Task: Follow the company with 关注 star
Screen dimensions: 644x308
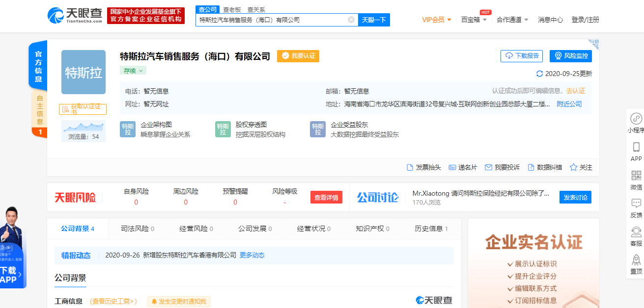Action: point(581,167)
